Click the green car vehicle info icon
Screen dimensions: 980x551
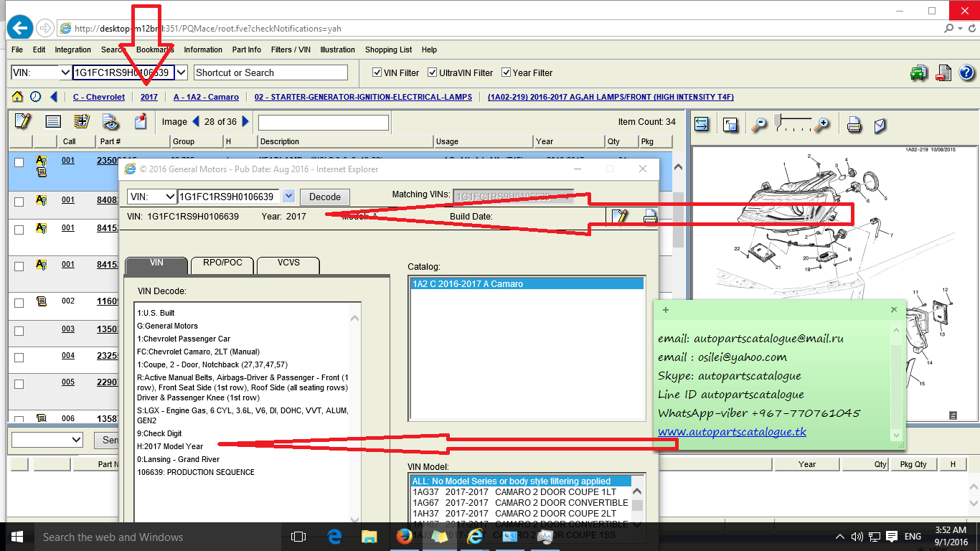[918, 72]
